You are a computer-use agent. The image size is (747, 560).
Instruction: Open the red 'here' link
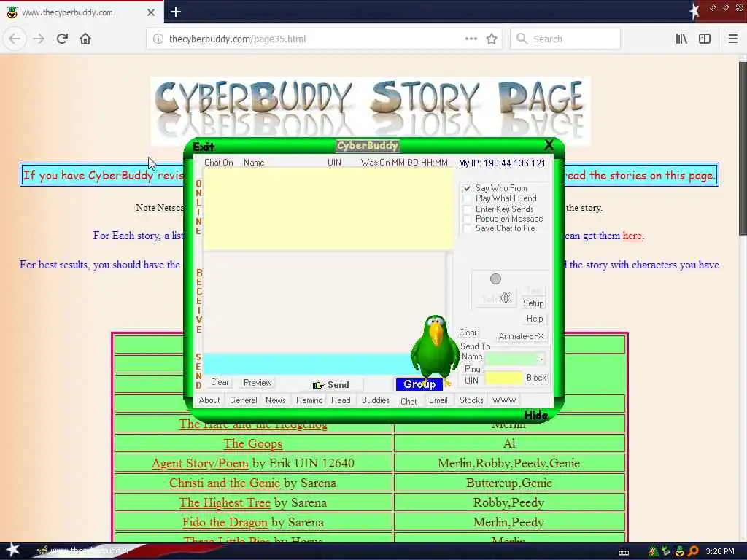pos(632,236)
